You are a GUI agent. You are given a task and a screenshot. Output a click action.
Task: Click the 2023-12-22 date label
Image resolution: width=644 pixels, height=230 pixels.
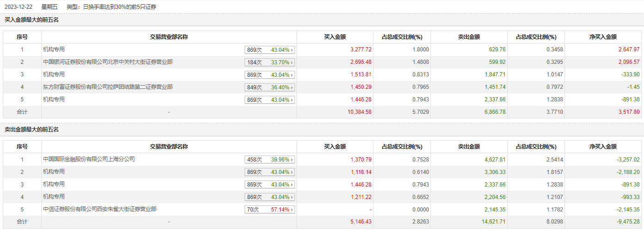(18, 6)
